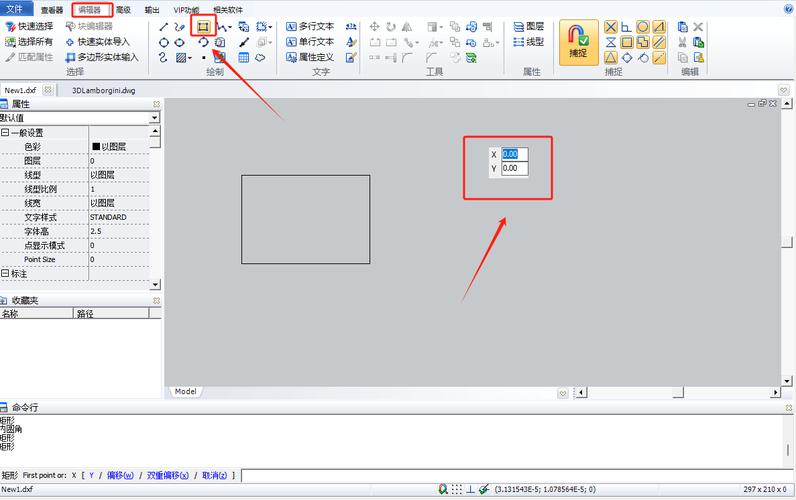
Task: Click the 双重偏移(x) command option link
Action: [168, 475]
